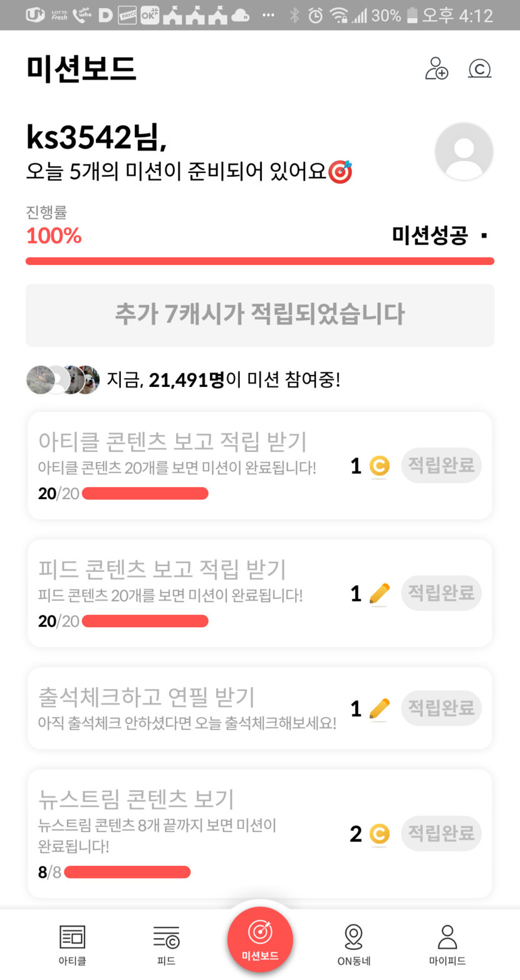The width and height of the screenshot is (520, 980).
Task: Tap the gold coin icon on 아티클 mission
Action: point(379,466)
